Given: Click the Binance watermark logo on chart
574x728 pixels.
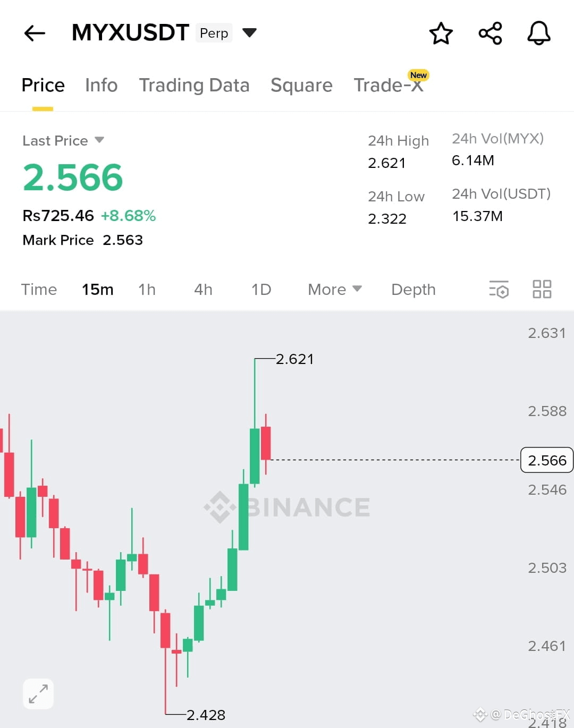Looking at the screenshot, I should (x=288, y=507).
